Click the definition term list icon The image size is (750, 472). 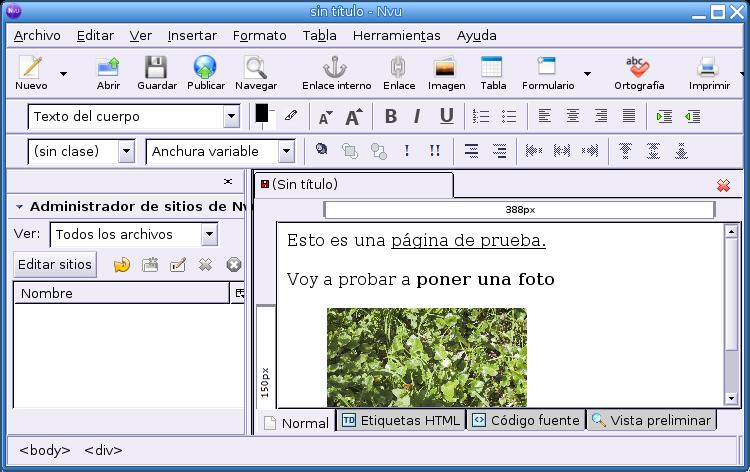[471, 151]
